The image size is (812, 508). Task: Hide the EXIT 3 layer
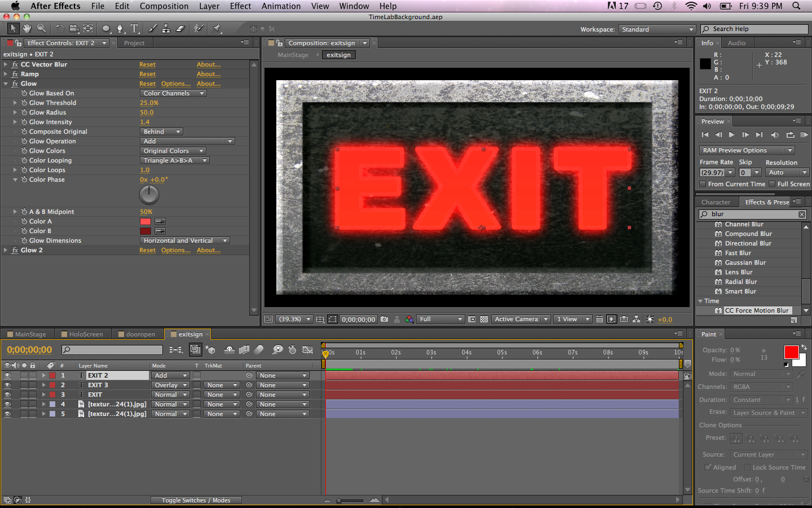pos(7,385)
